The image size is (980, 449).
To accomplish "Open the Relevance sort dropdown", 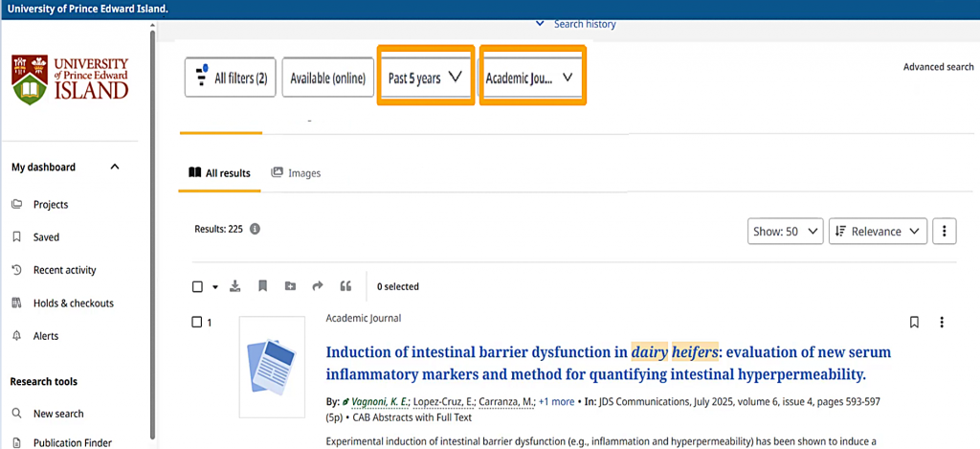I will [x=878, y=231].
